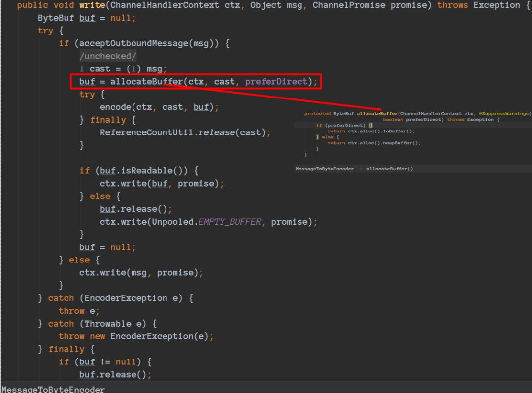Click 'boolean preferDirect' parameter in popup

412,119
